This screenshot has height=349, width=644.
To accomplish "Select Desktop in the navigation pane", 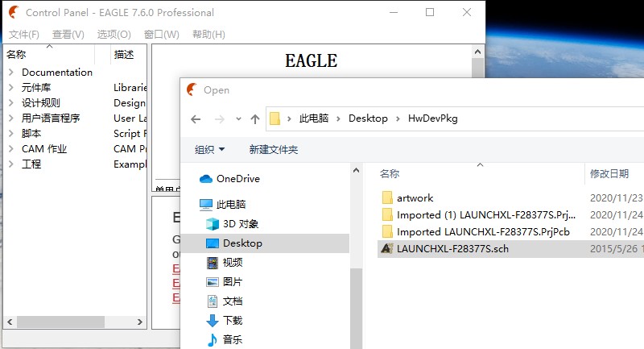I will tap(265, 243).
